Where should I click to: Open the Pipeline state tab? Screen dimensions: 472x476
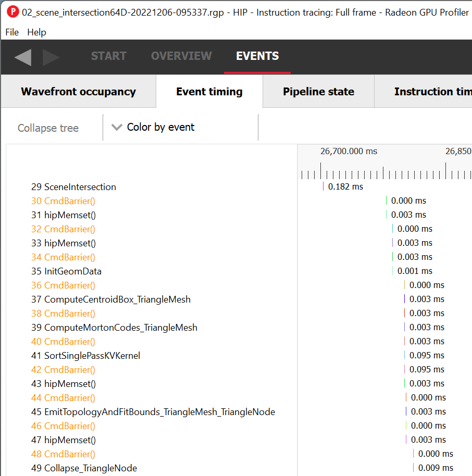[318, 92]
